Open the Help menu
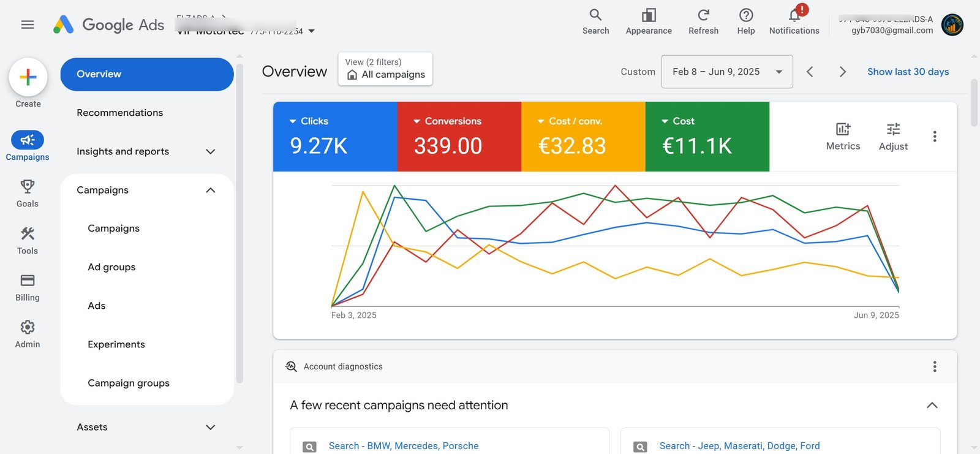The width and height of the screenshot is (980, 454). (x=746, y=22)
